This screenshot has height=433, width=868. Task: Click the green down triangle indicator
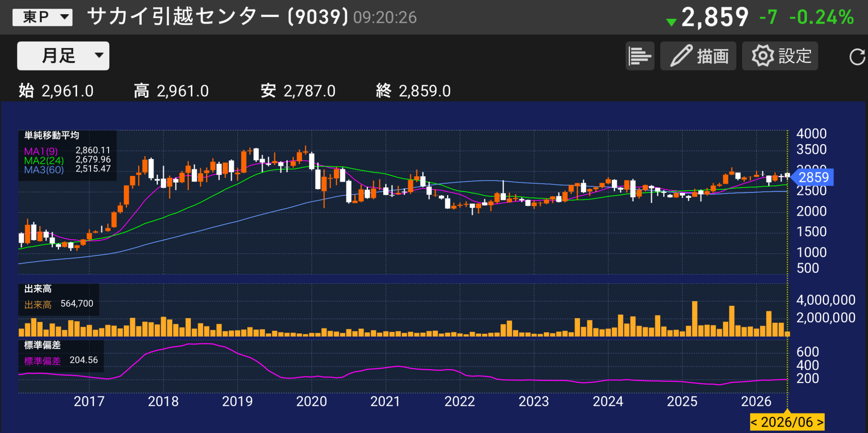tap(671, 22)
